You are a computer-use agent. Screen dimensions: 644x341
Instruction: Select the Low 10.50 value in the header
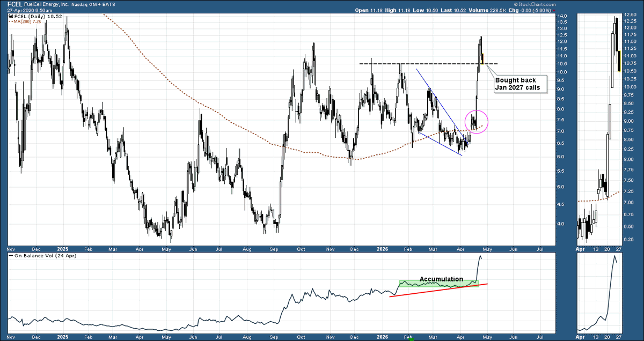(x=427, y=10)
